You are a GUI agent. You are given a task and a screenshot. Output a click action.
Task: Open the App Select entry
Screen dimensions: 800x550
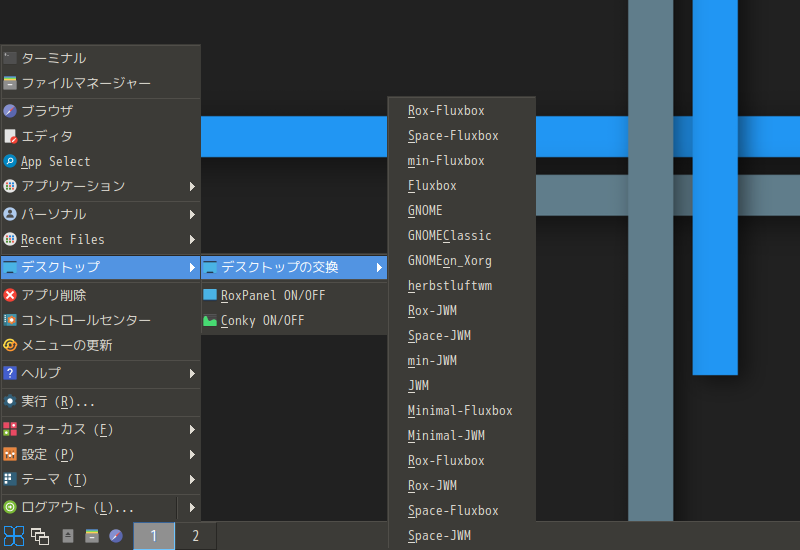click(x=101, y=161)
